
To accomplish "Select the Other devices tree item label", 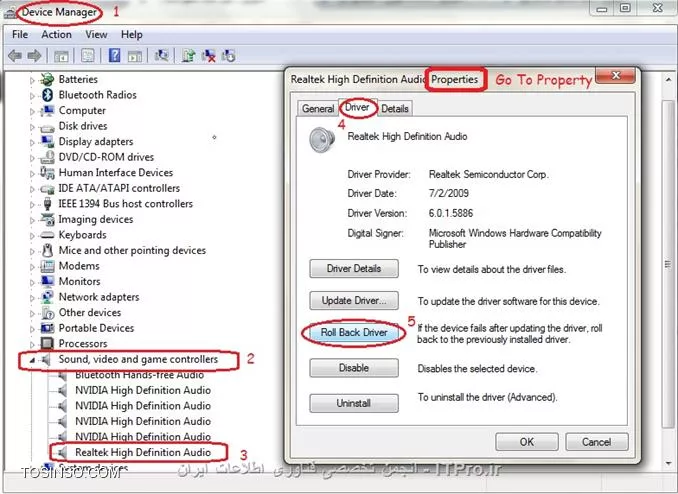I will pyautogui.click(x=90, y=313).
